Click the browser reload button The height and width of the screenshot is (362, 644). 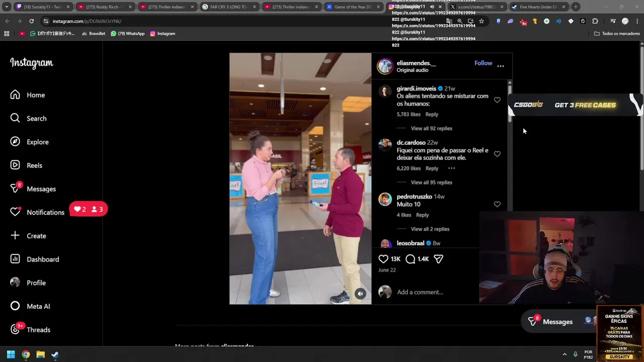click(31, 21)
